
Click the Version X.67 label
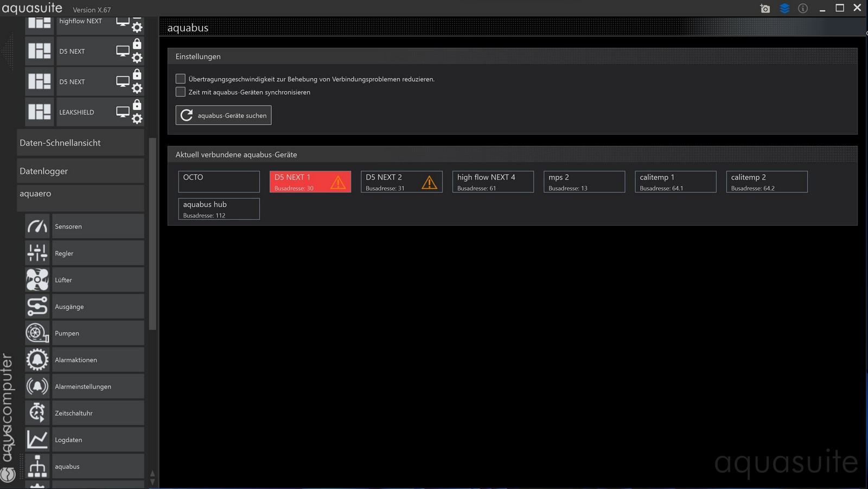(92, 10)
